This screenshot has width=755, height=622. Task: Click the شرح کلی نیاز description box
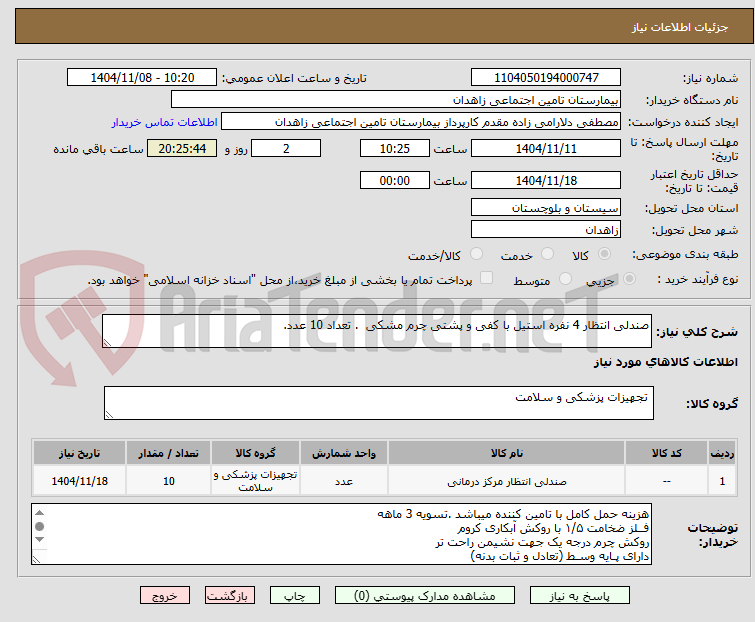pyautogui.click(x=377, y=331)
